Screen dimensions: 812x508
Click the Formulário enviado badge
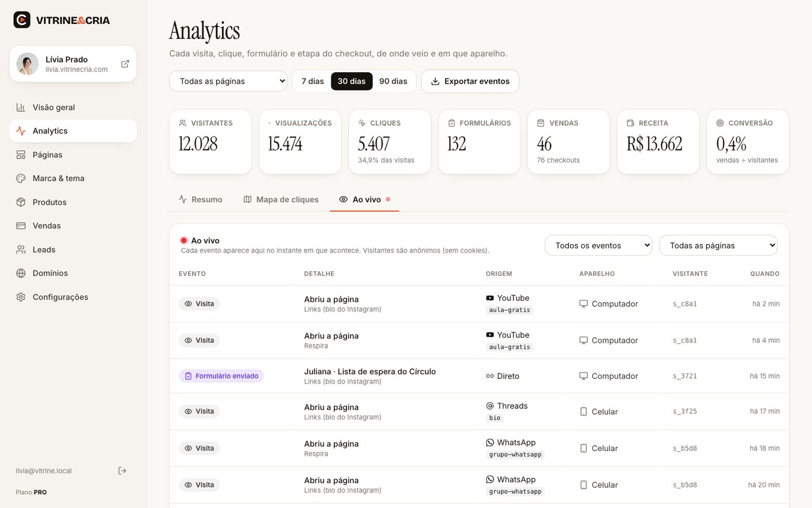point(221,376)
